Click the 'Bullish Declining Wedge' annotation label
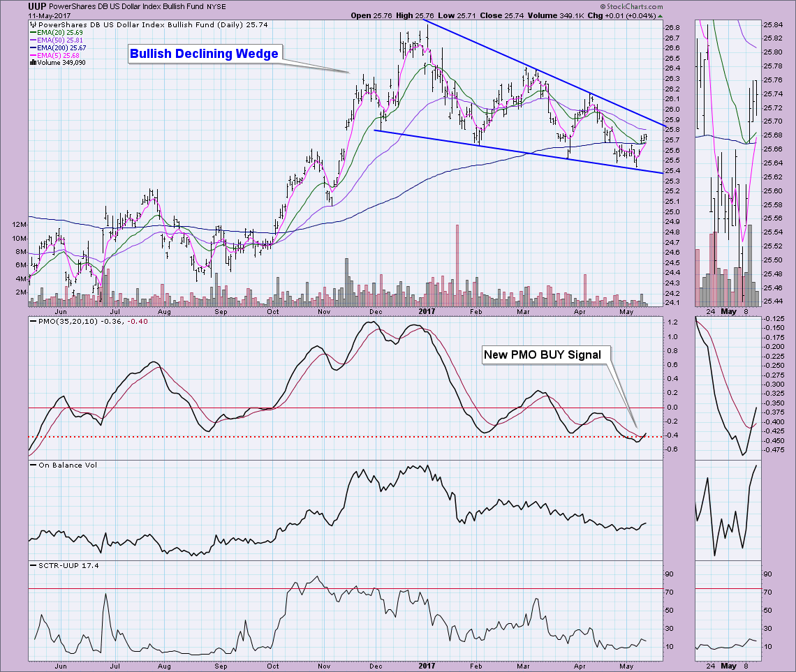796x672 pixels. [x=204, y=54]
